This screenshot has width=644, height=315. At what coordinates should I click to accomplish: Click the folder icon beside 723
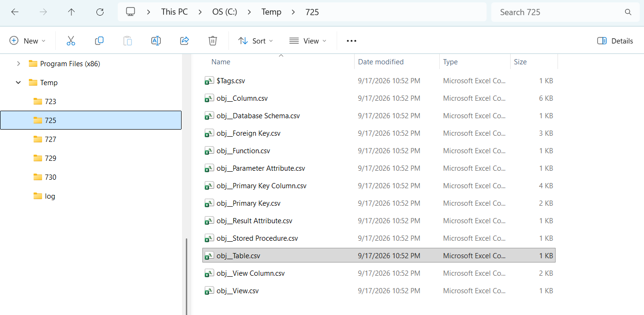coord(38,101)
